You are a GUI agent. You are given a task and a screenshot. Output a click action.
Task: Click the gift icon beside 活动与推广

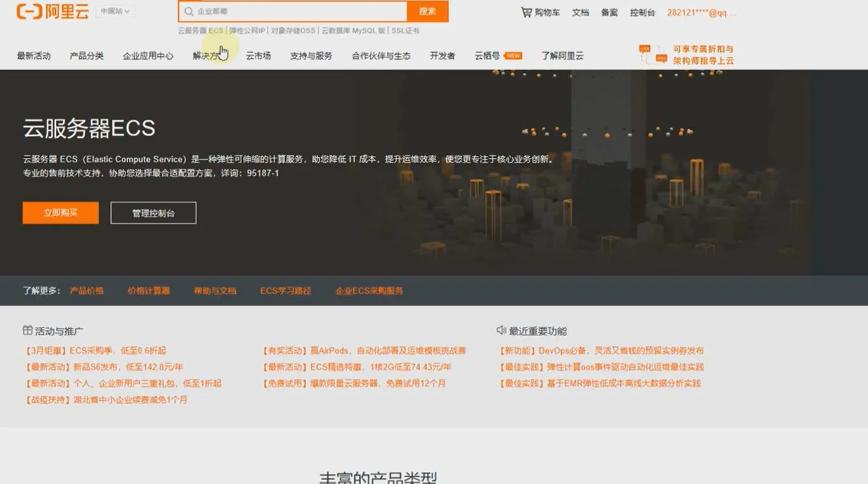click(27, 330)
